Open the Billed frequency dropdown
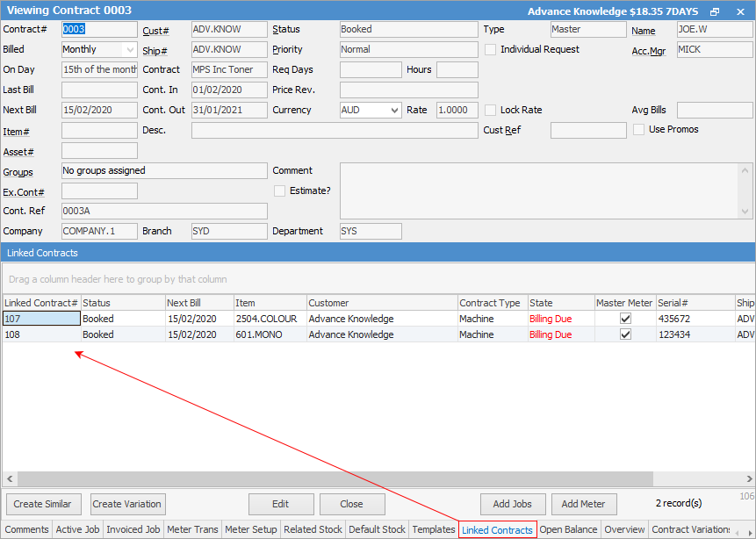Viewport: 756px width, 539px height. (x=130, y=50)
